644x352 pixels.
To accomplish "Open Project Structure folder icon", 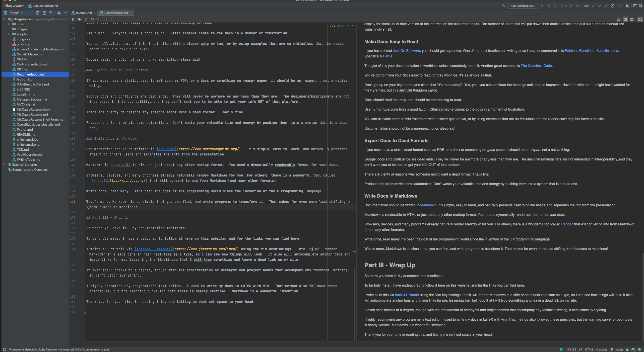I will pyautogui.click(x=627, y=6).
